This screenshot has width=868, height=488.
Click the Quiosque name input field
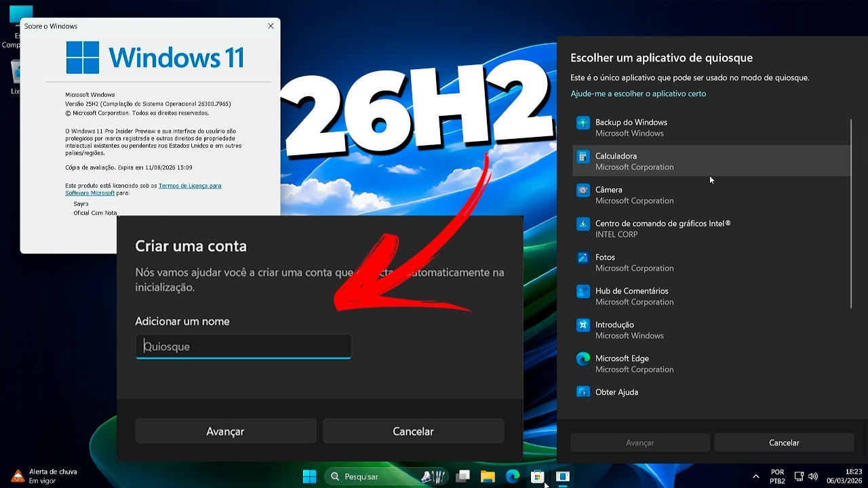(x=243, y=346)
